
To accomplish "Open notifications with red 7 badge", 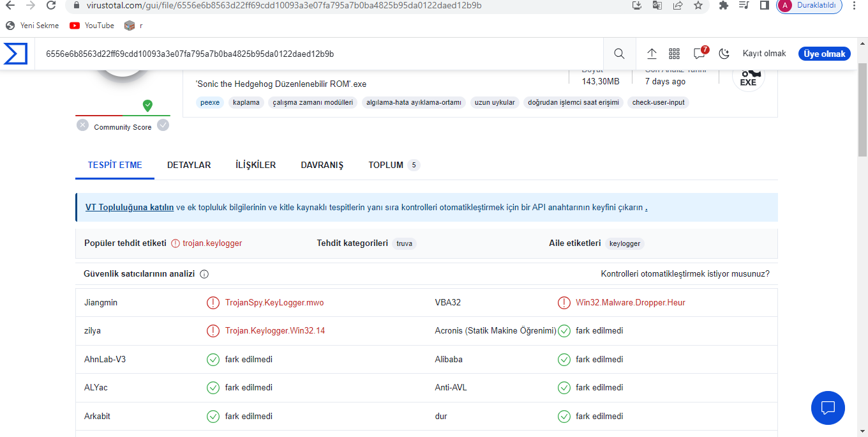I will click(700, 54).
